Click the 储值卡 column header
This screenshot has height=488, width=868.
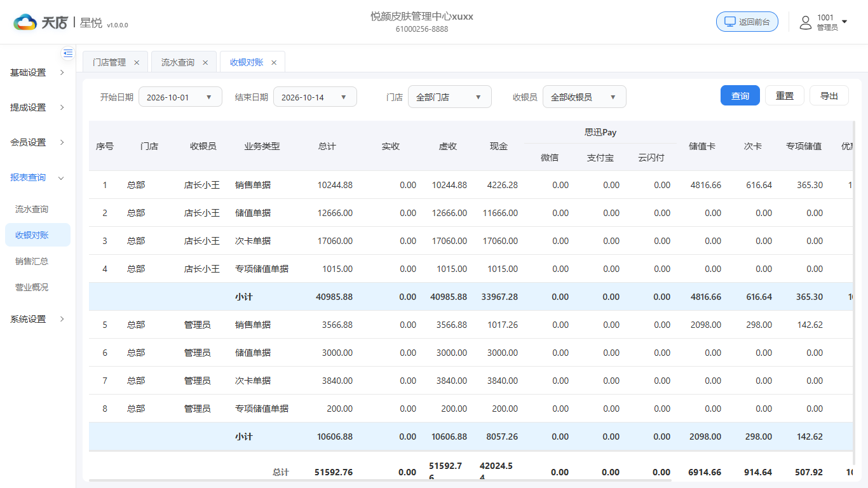[702, 146]
